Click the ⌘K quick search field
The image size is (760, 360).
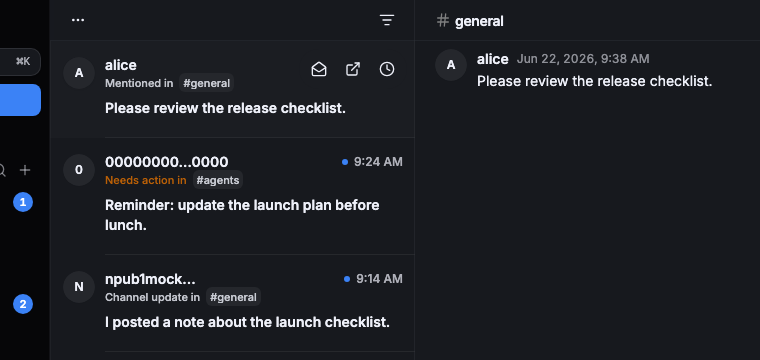coord(20,62)
